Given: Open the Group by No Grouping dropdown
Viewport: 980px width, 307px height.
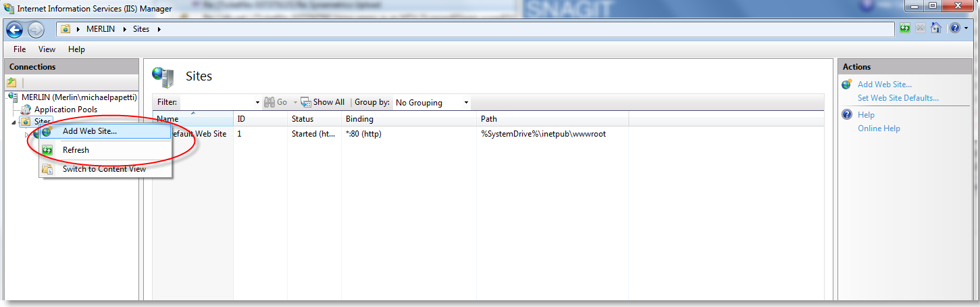Looking at the screenshot, I should coord(432,103).
